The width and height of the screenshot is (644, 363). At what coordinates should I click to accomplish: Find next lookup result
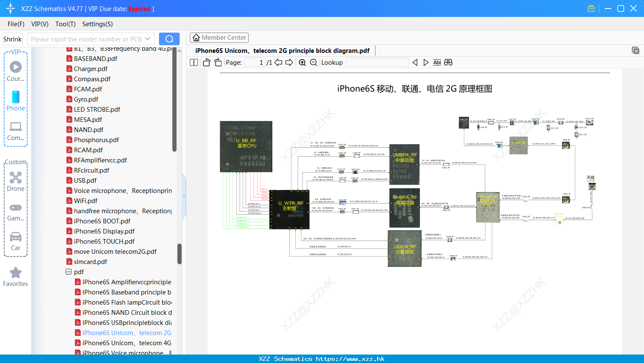pos(426,62)
